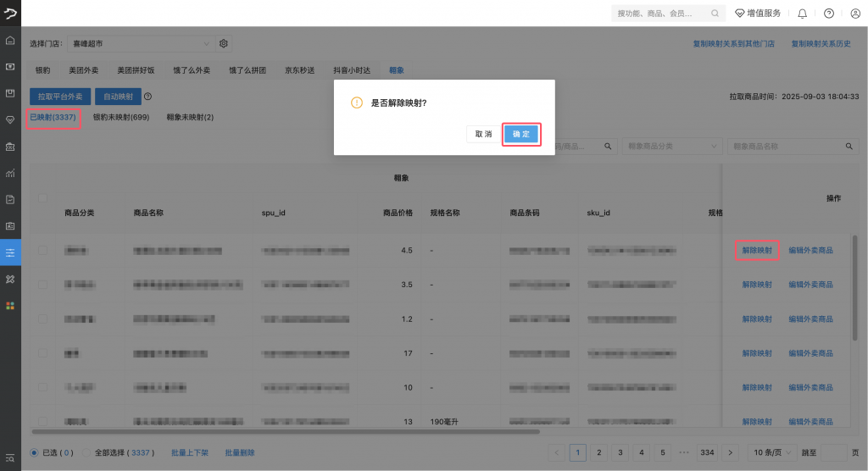The image size is (868, 471).
Task: Click the 跳至 page number input
Action: 833,452
